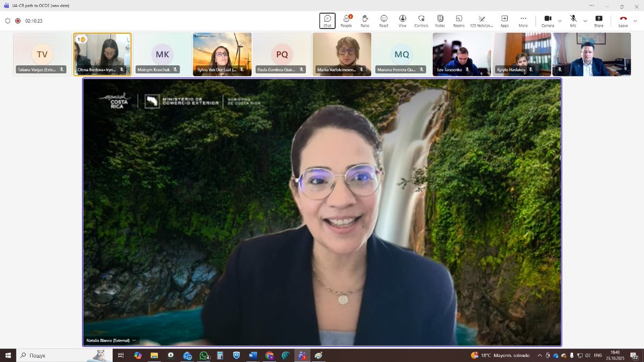The image size is (644, 362).
Task: Open Microsoft Word from the taskbar
Action: [253, 355]
